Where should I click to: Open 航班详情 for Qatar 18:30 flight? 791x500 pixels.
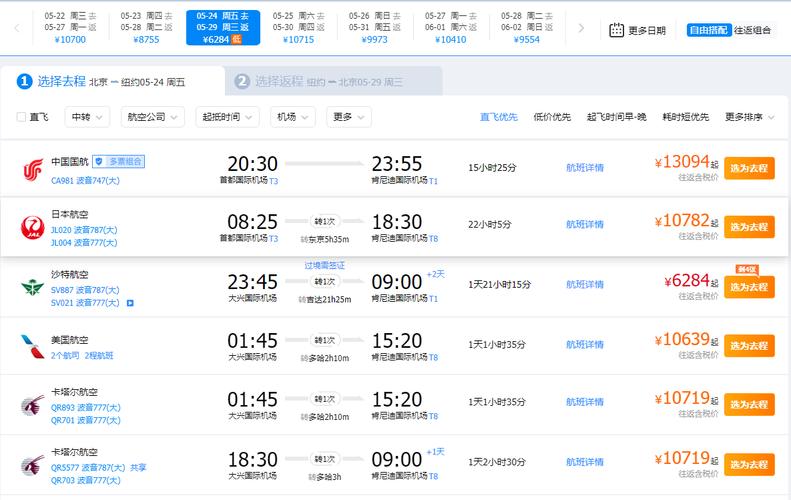[585, 462]
